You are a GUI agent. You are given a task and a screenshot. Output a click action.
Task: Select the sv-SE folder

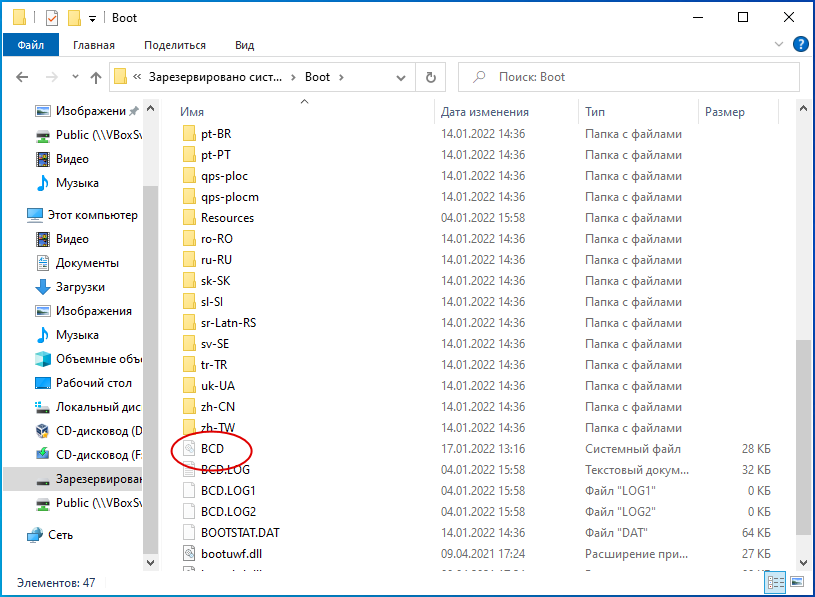pos(215,344)
